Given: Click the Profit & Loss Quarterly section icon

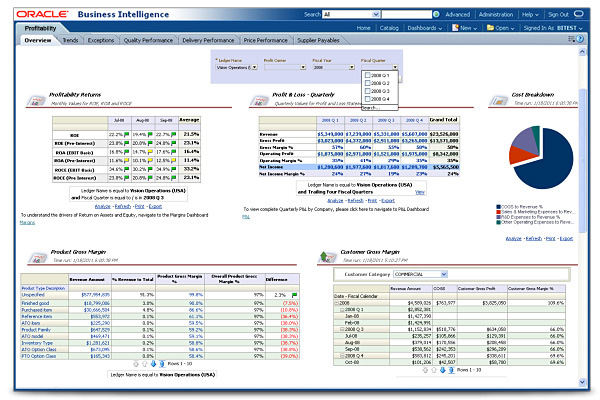Looking at the screenshot, I should click(259, 101).
